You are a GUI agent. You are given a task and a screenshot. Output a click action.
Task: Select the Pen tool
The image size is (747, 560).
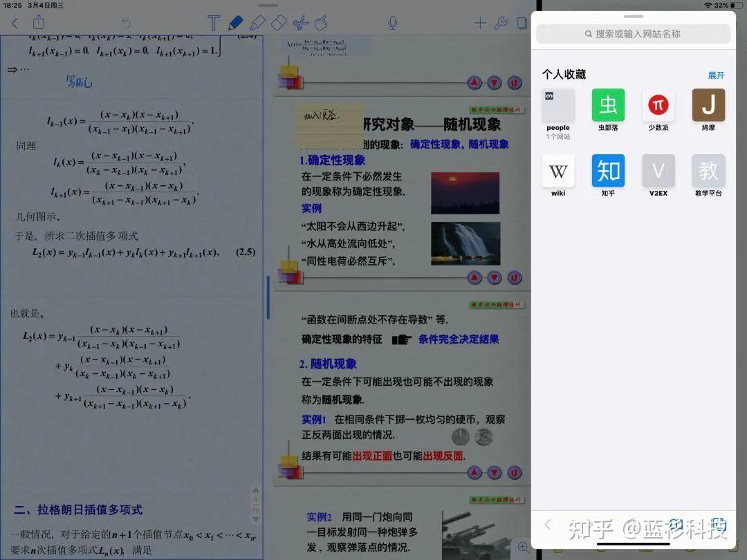pos(235,23)
